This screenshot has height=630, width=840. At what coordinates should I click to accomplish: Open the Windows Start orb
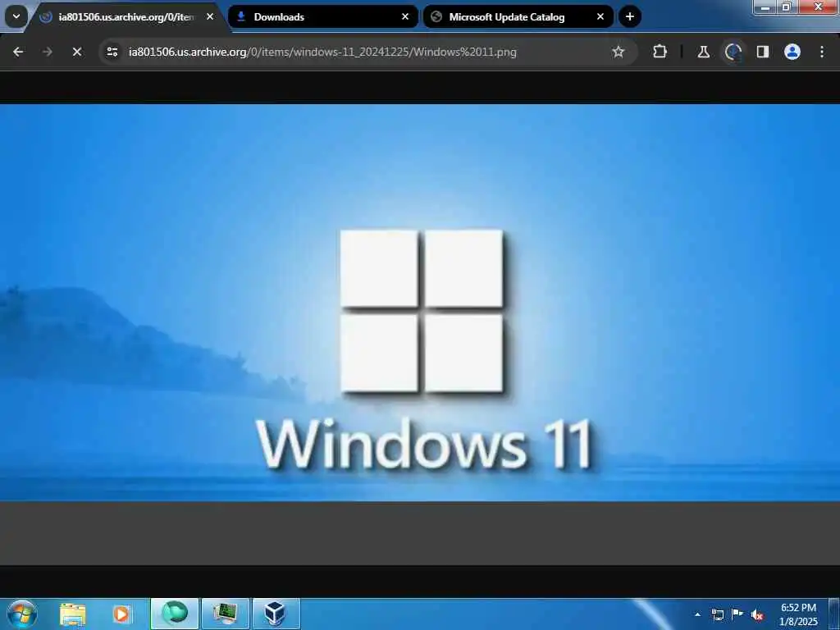[22, 614]
